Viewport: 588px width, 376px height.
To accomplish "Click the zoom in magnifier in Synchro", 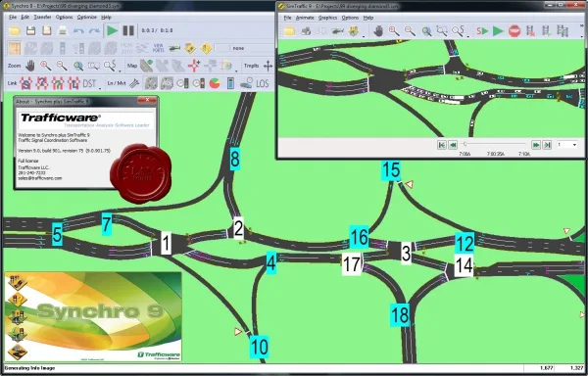I will click(x=46, y=66).
